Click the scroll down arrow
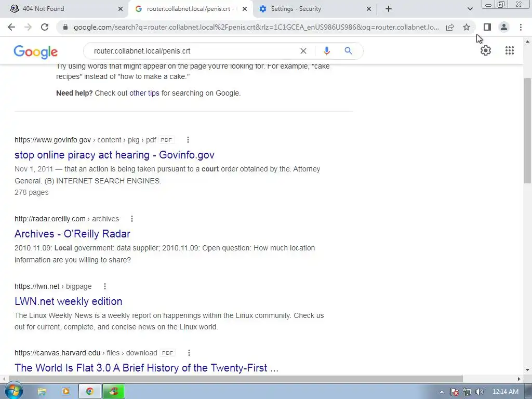Screen dimensions: 532x399 (x=527, y=369)
